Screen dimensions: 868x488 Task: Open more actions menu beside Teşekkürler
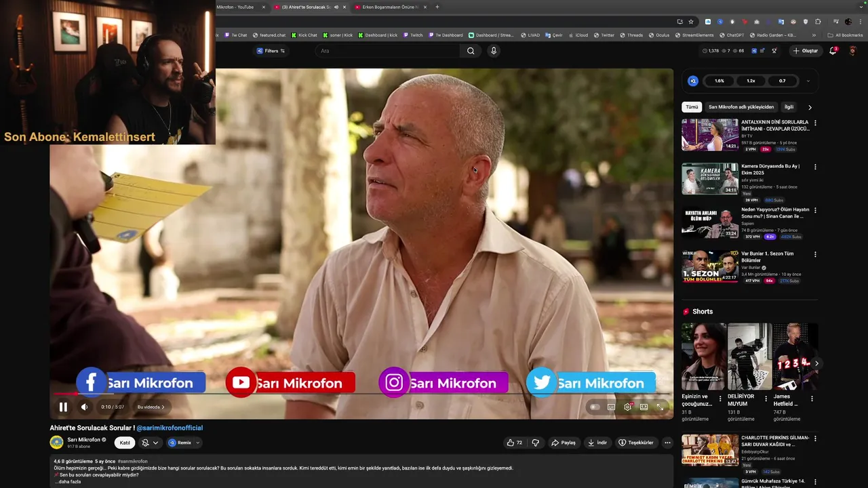pyautogui.click(x=667, y=443)
